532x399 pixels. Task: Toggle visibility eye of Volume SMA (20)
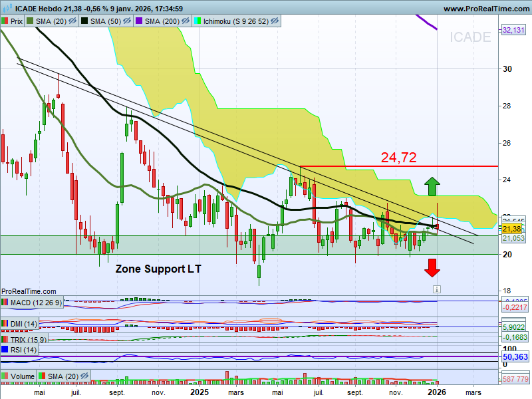84,376
